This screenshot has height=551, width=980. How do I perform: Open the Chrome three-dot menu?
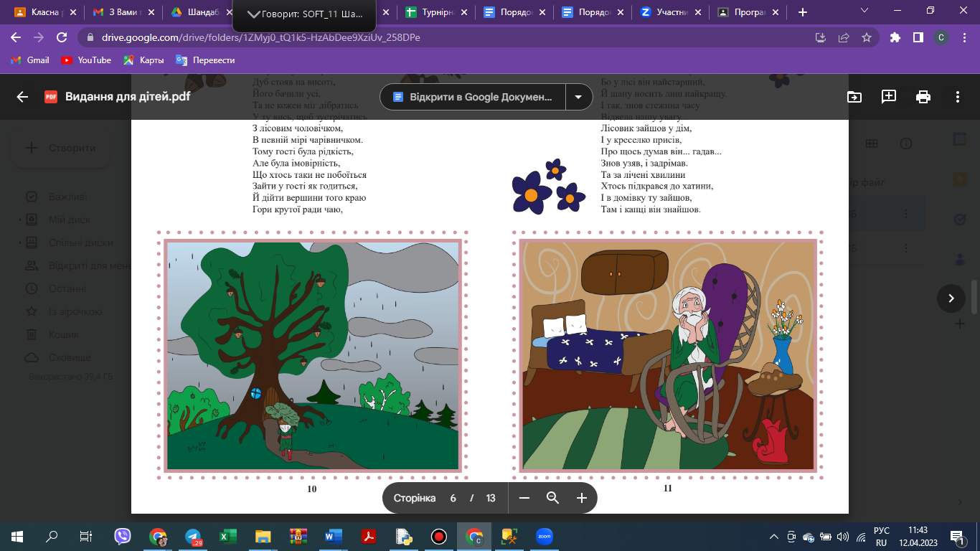[x=963, y=37]
